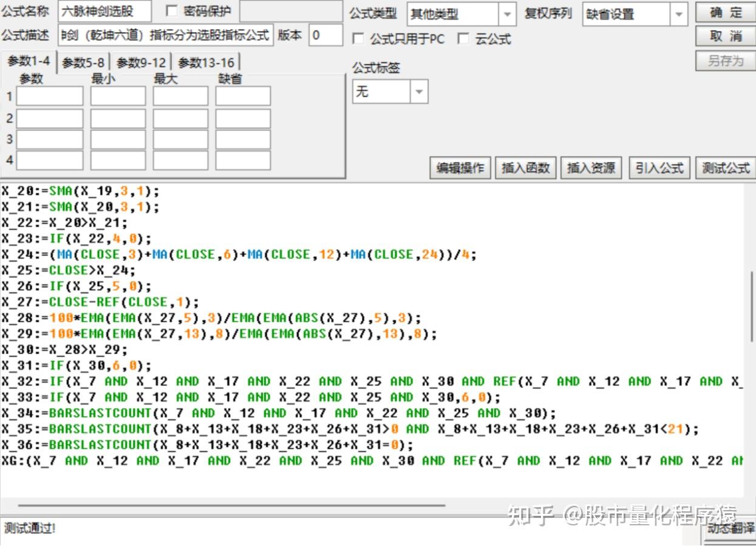Screen dimensions: 756x546
Task: Click the 版本 number field
Action: pos(325,35)
